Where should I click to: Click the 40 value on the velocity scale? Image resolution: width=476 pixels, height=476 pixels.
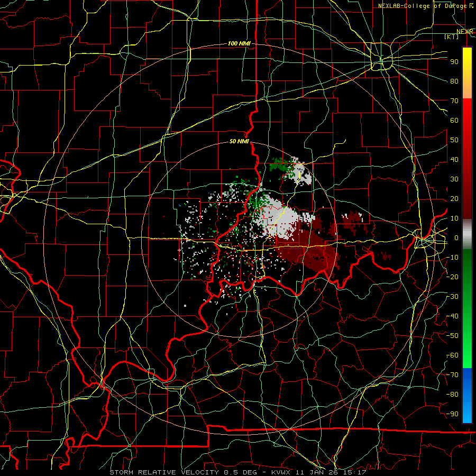point(454,160)
